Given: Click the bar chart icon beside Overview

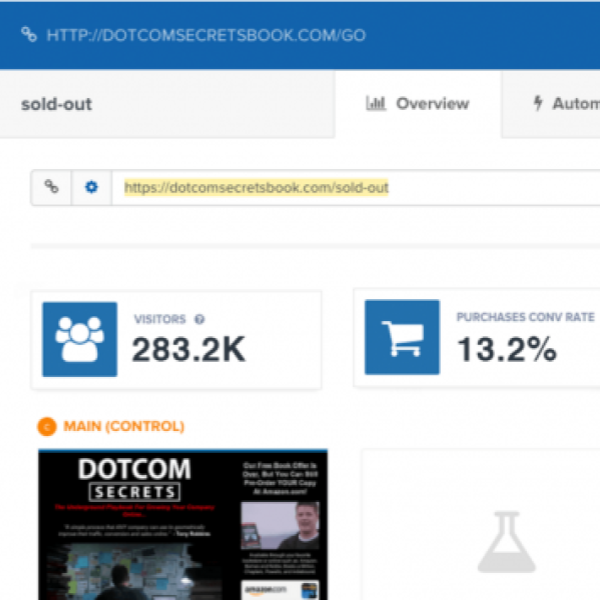Looking at the screenshot, I should (x=376, y=103).
